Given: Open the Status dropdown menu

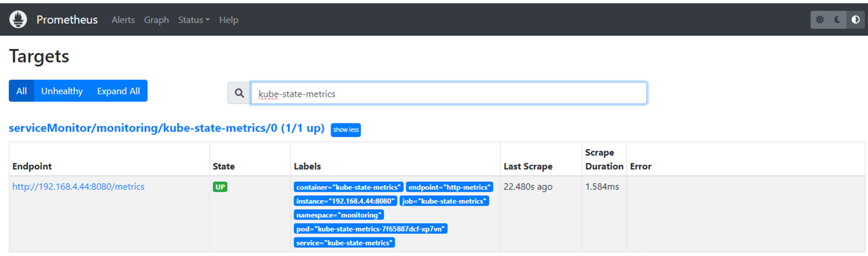Looking at the screenshot, I should tap(193, 20).
